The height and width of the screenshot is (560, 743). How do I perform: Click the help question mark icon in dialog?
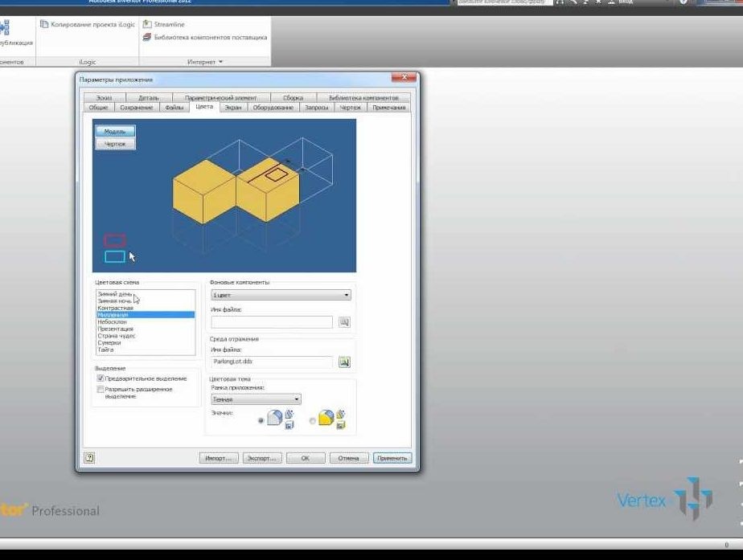pos(89,458)
